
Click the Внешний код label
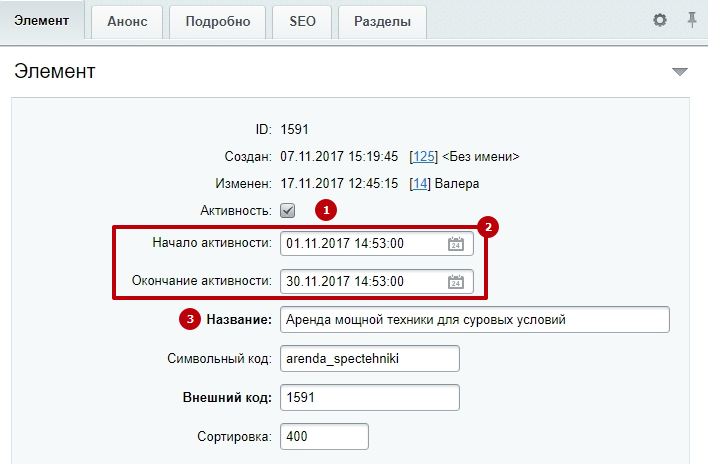click(x=227, y=398)
